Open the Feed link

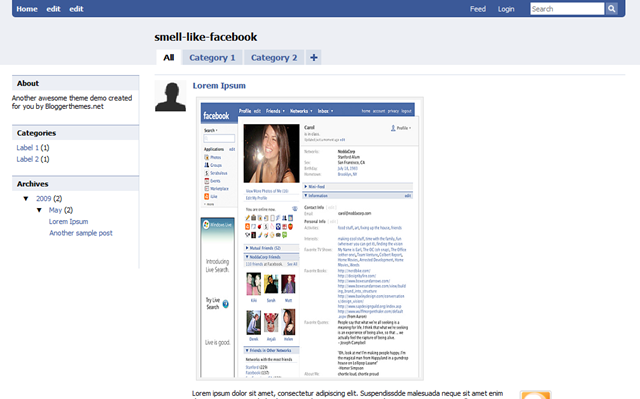[x=478, y=9]
